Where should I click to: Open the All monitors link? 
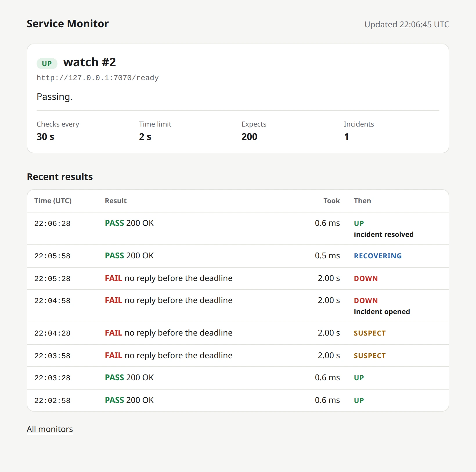[50, 429]
